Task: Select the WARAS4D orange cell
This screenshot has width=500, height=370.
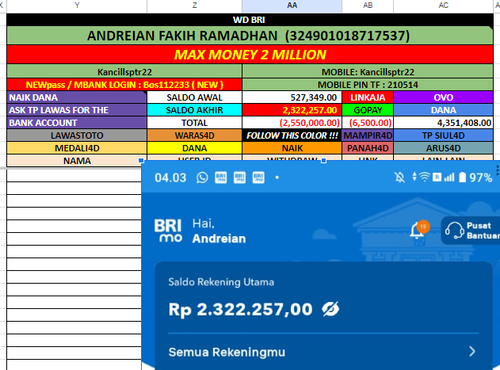Action: (194, 135)
